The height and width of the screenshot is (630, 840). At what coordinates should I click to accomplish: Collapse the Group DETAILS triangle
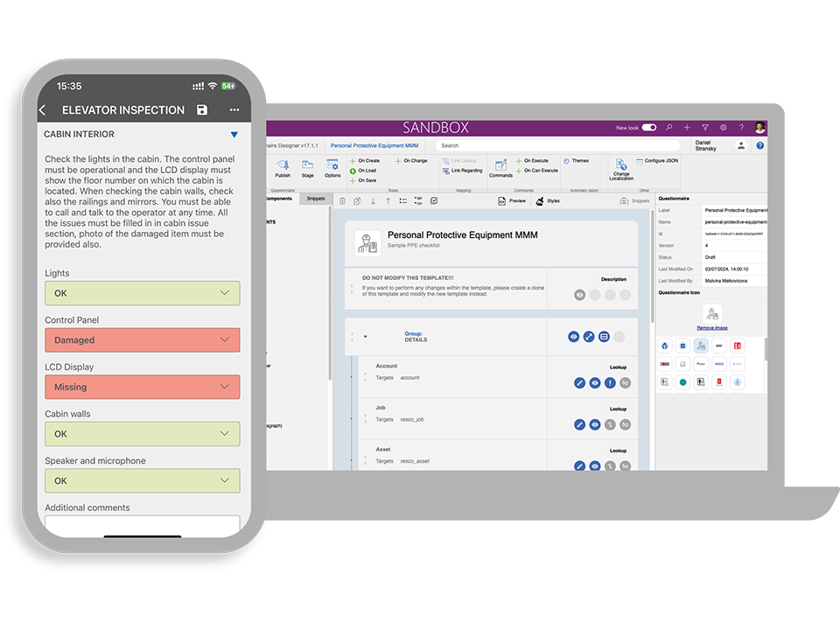366,337
